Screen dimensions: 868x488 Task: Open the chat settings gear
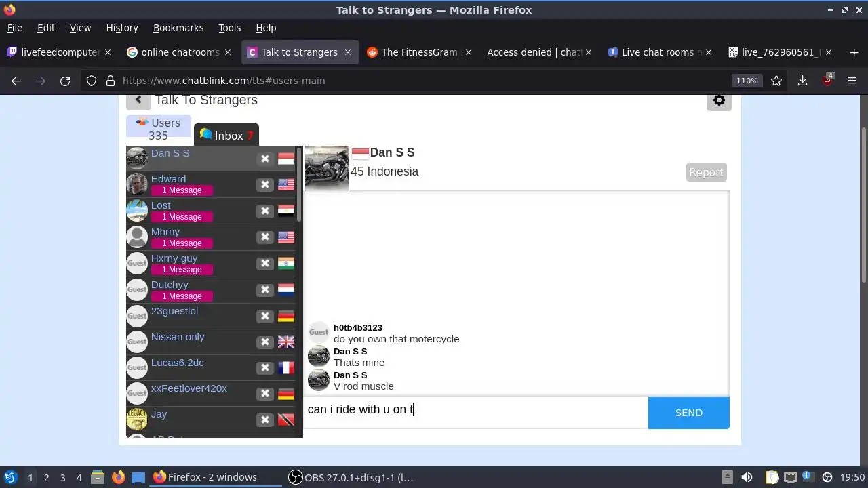tap(719, 100)
